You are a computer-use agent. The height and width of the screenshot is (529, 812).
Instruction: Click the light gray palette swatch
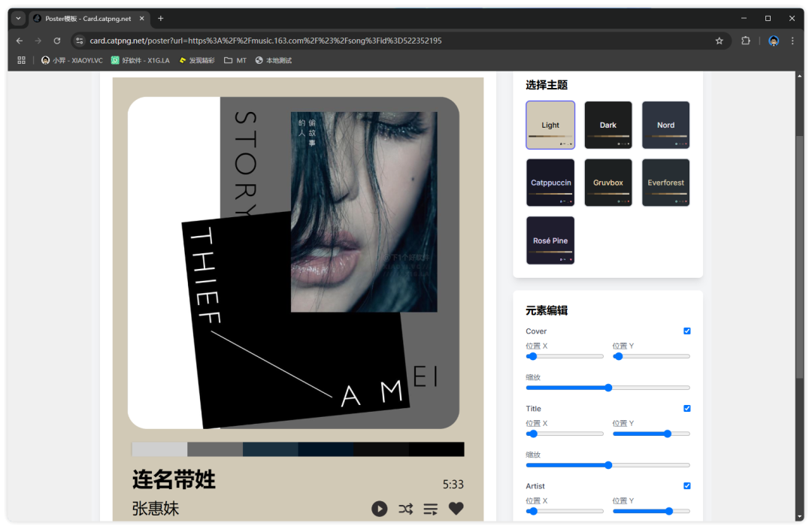(x=159, y=449)
